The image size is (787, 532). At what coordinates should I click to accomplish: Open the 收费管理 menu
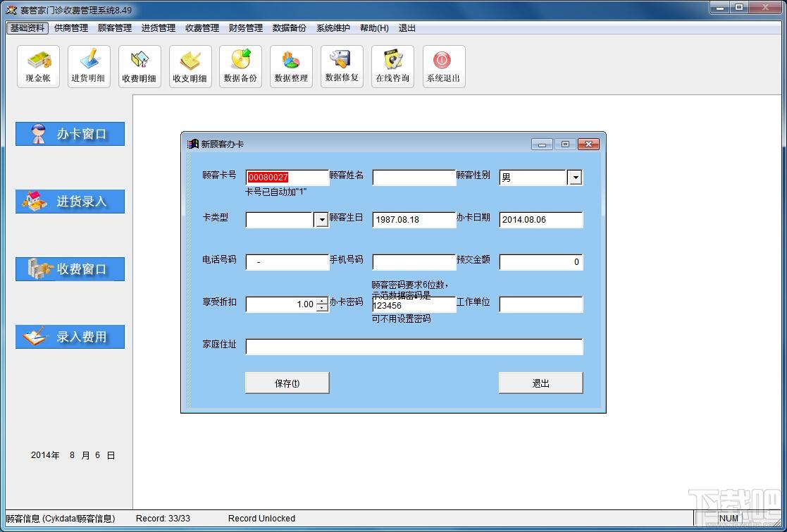(x=202, y=28)
